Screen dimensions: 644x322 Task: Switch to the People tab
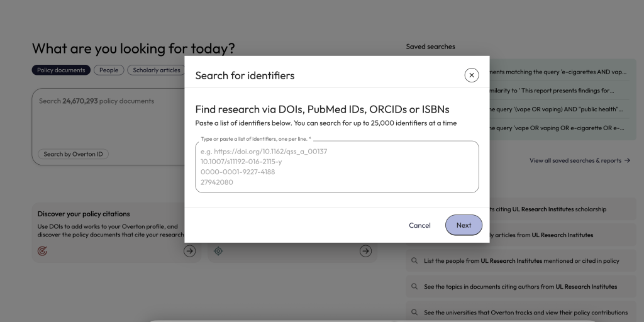(109, 70)
